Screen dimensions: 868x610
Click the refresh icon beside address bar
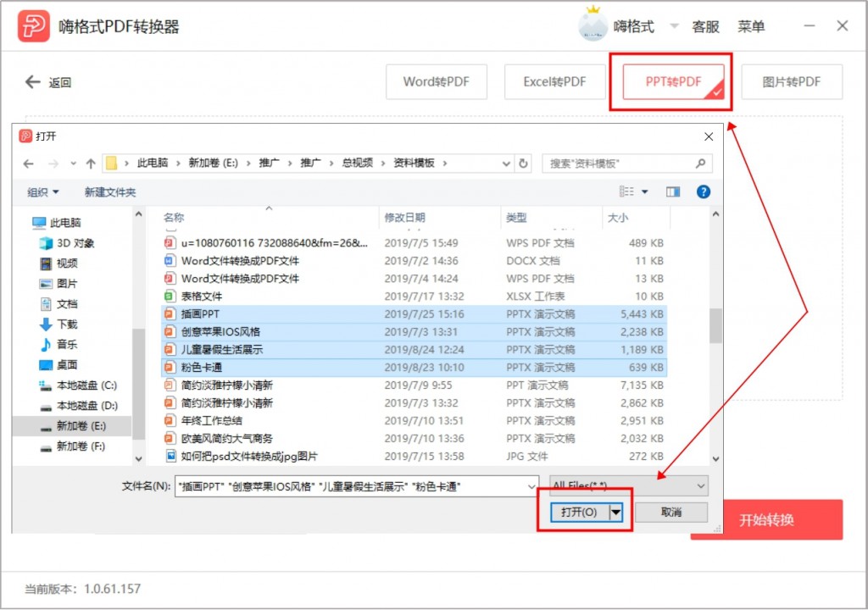click(x=523, y=164)
